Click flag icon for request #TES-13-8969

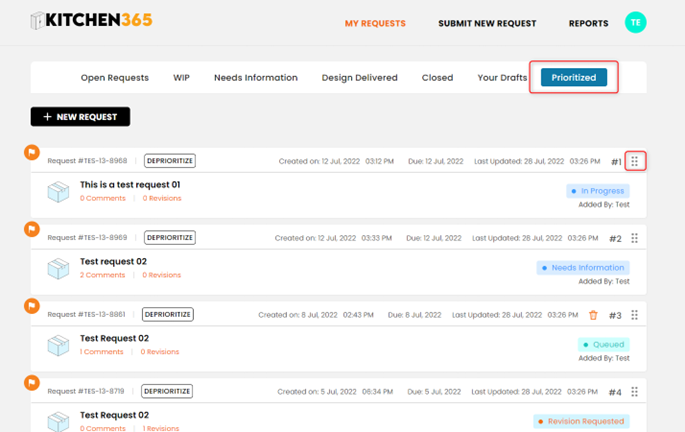(32, 229)
